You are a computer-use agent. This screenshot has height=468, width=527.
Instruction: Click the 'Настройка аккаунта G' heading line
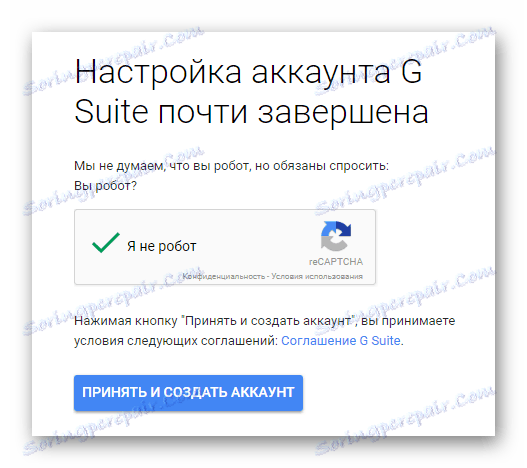248,72
